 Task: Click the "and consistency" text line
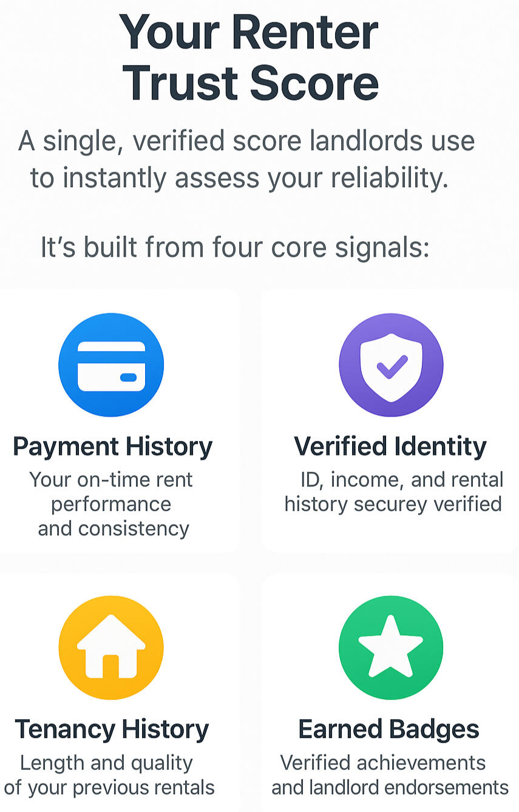coord(114,528)
